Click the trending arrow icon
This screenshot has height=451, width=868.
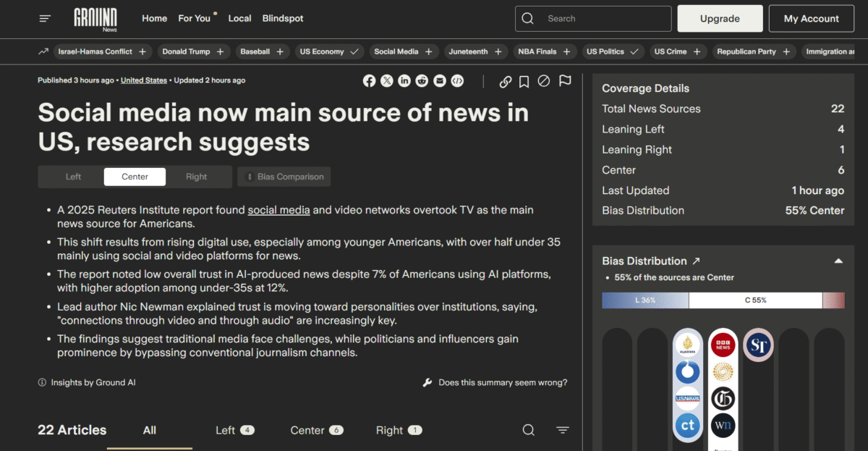(43, 51)
